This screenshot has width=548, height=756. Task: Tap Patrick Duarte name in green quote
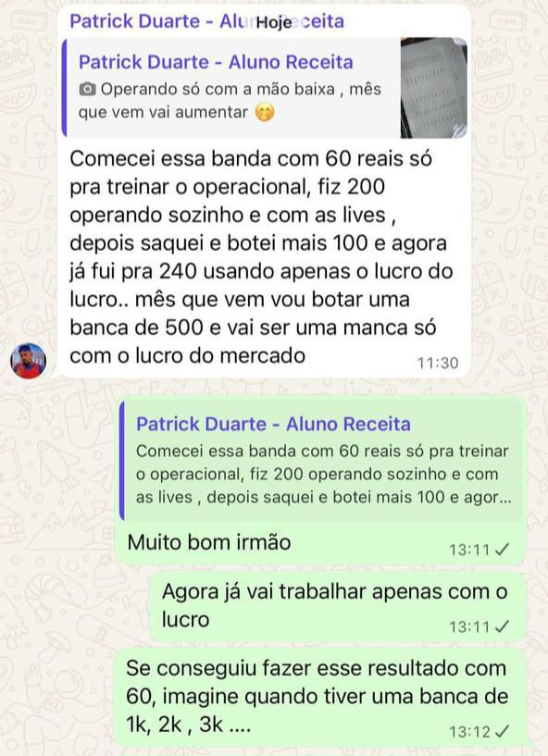pyautogui.click(x=273, y=424)
